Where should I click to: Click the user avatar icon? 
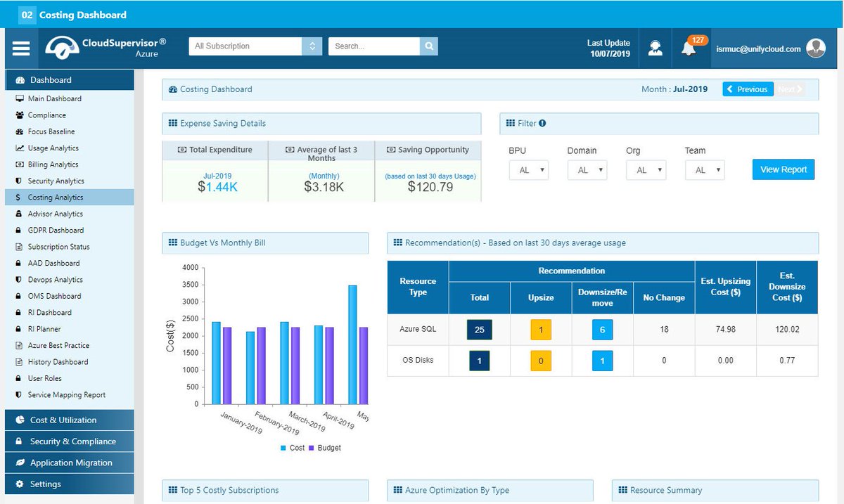tap(816, 48)
